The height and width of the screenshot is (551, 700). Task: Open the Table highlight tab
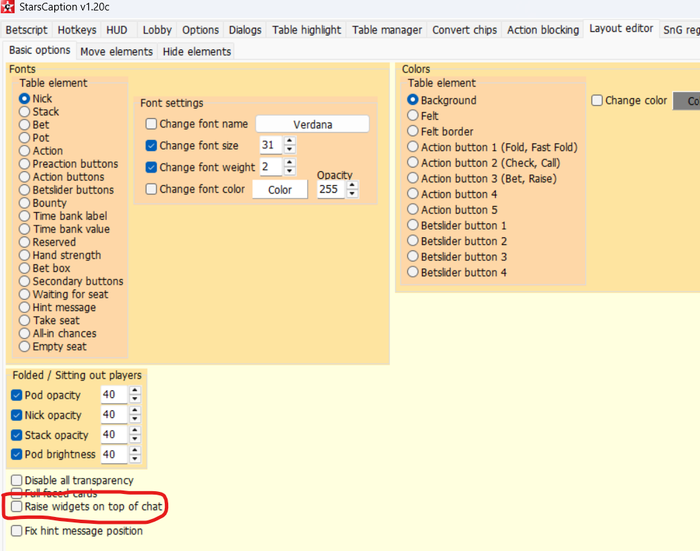pos(307,30)
